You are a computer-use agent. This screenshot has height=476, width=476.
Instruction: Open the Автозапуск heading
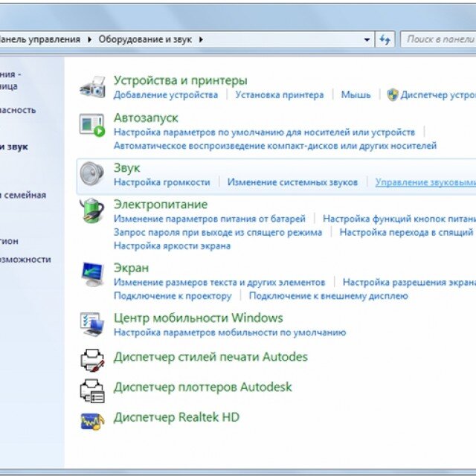146,118
